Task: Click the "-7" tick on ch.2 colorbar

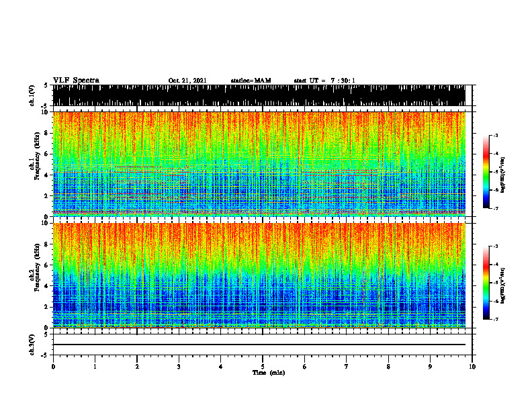Action: point(496,319)
